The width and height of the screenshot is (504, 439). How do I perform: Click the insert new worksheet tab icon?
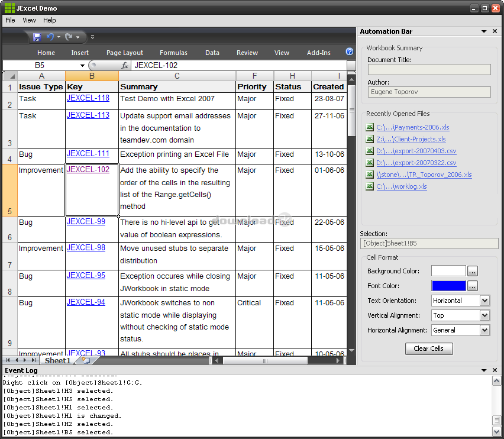(86, 360)
